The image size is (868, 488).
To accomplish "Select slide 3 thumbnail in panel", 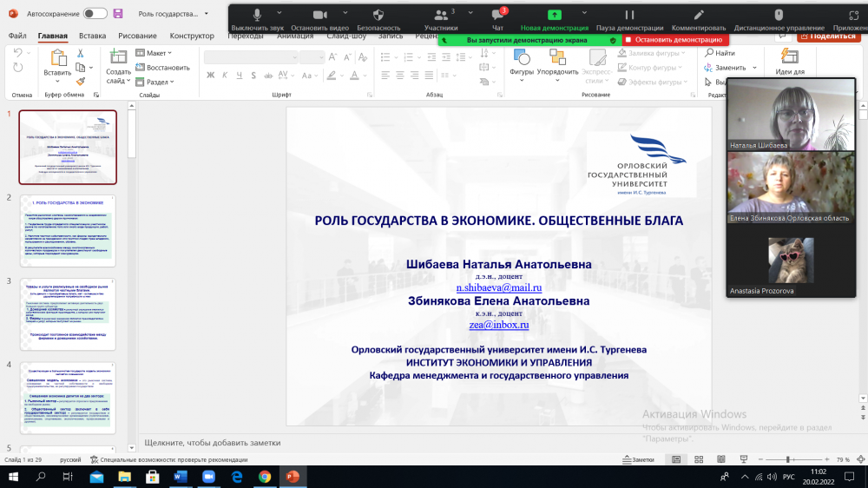I will coord(68,313).
